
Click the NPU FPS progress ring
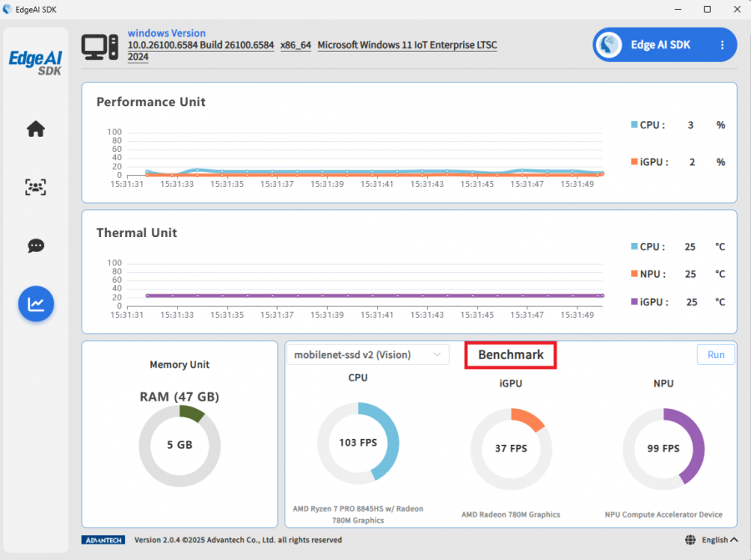(663, 448)
